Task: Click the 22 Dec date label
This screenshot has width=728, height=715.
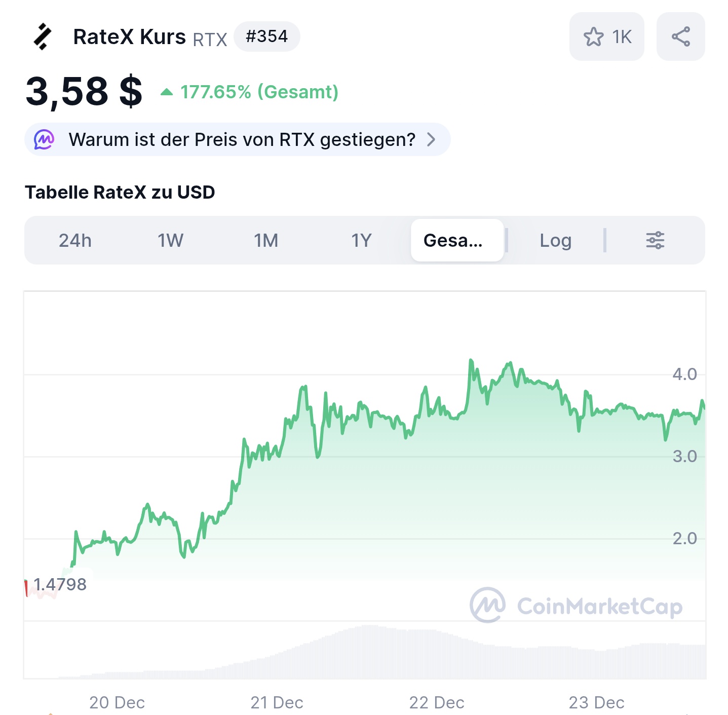Action: [437, 702]
